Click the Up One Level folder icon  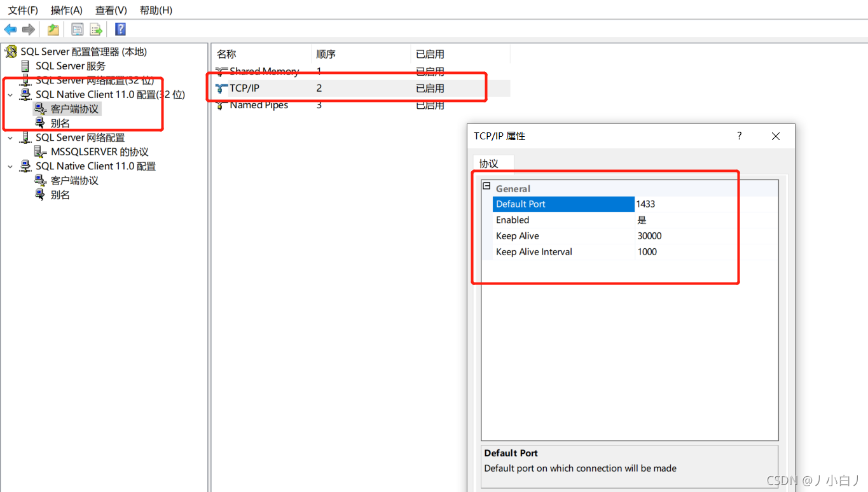click(53, 29)
